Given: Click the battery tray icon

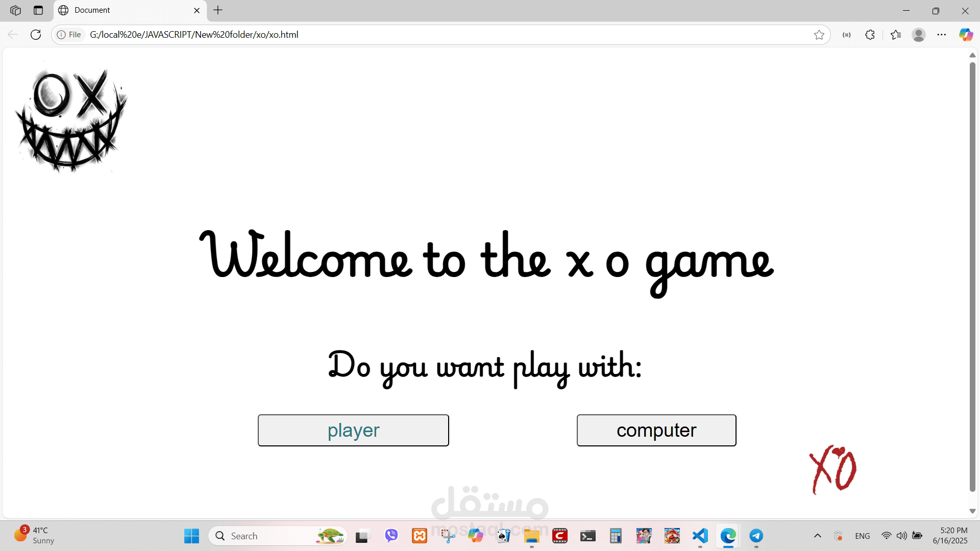Looking at the screenshot, I should pos(917,536).
